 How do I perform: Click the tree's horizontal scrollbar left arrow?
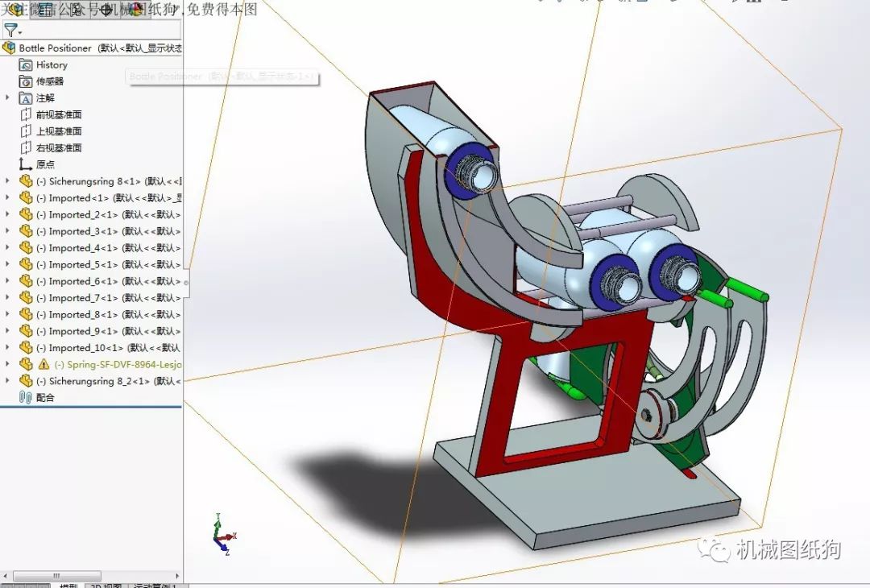coord(6,576)
